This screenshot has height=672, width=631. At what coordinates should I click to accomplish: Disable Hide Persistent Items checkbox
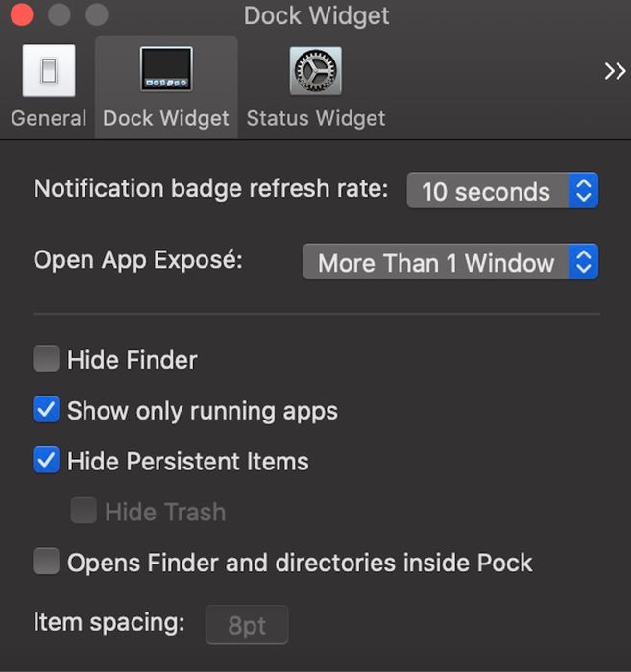[46, 461]
